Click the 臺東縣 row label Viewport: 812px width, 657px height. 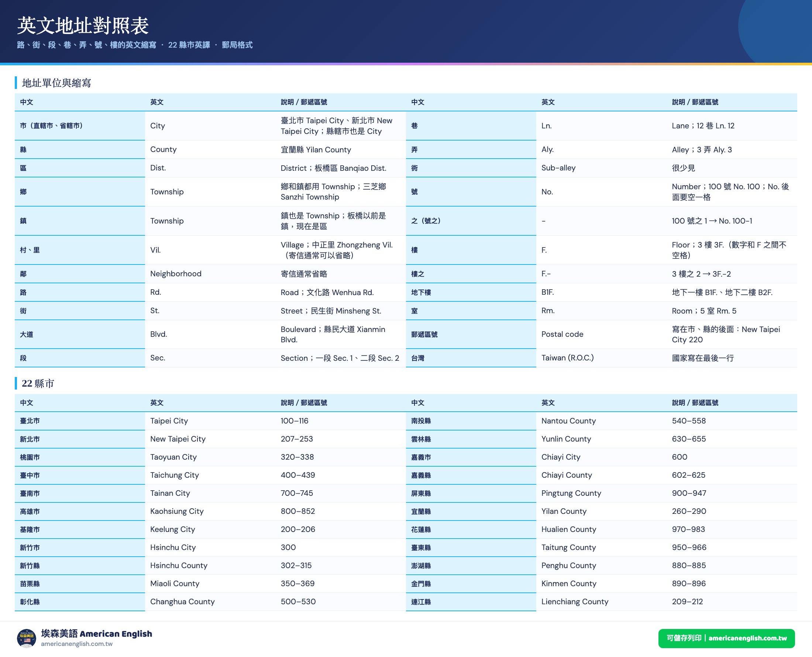471,548
